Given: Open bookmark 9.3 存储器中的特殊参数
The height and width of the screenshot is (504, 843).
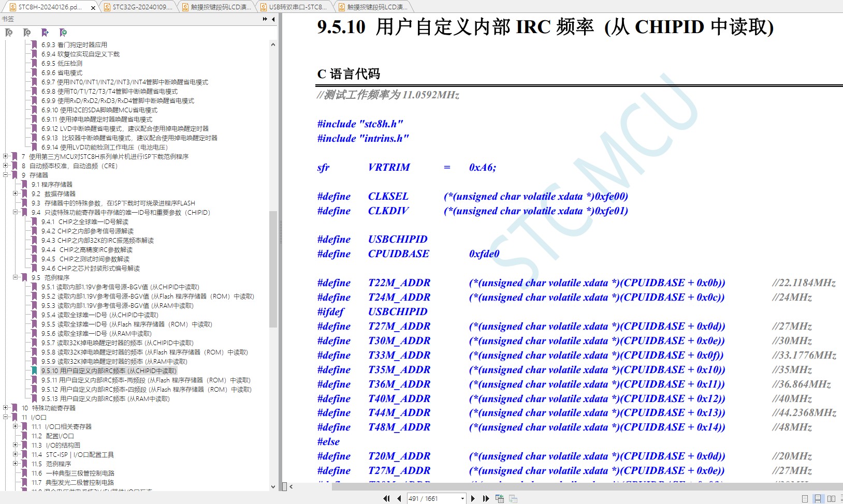Looking at the screenshot, I should coord(113,203).
